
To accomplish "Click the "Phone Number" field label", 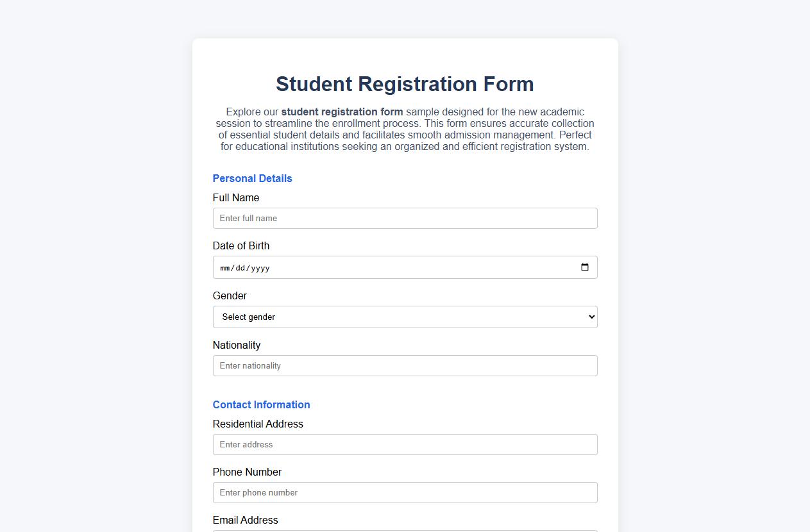I will point(247,472).
